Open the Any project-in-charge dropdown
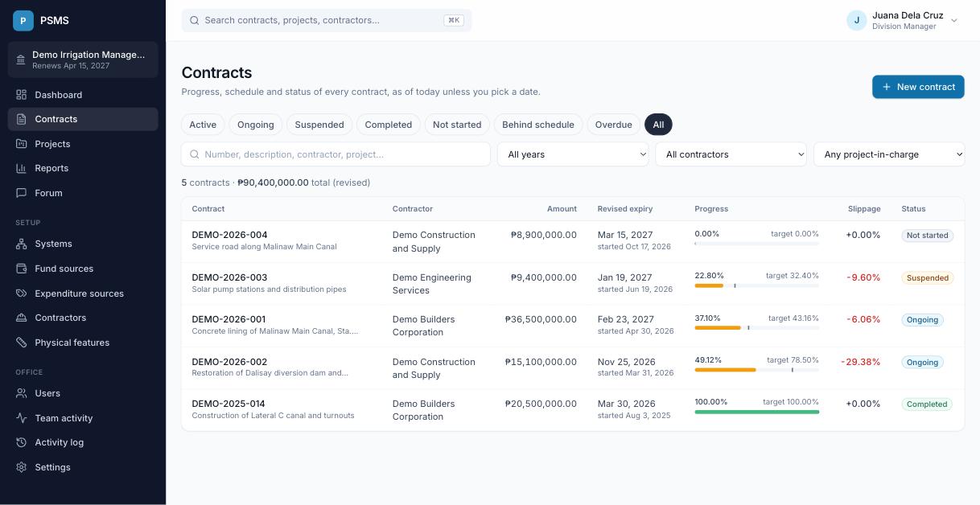 [889, 154]
